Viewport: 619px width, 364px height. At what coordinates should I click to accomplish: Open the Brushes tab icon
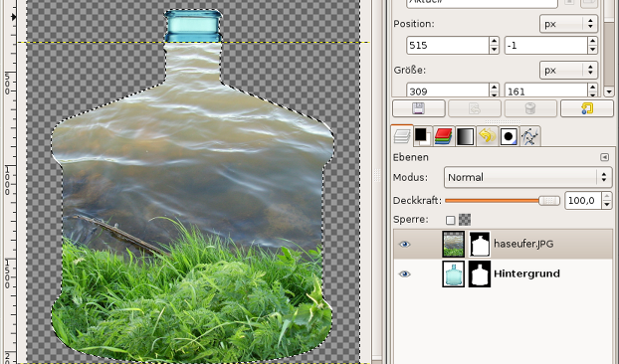click(509, 136)
